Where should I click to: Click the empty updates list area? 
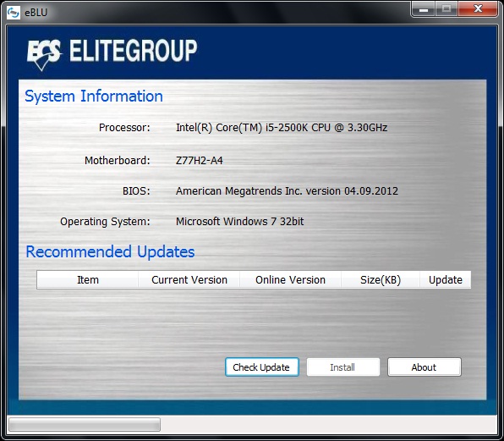[254, 320]
